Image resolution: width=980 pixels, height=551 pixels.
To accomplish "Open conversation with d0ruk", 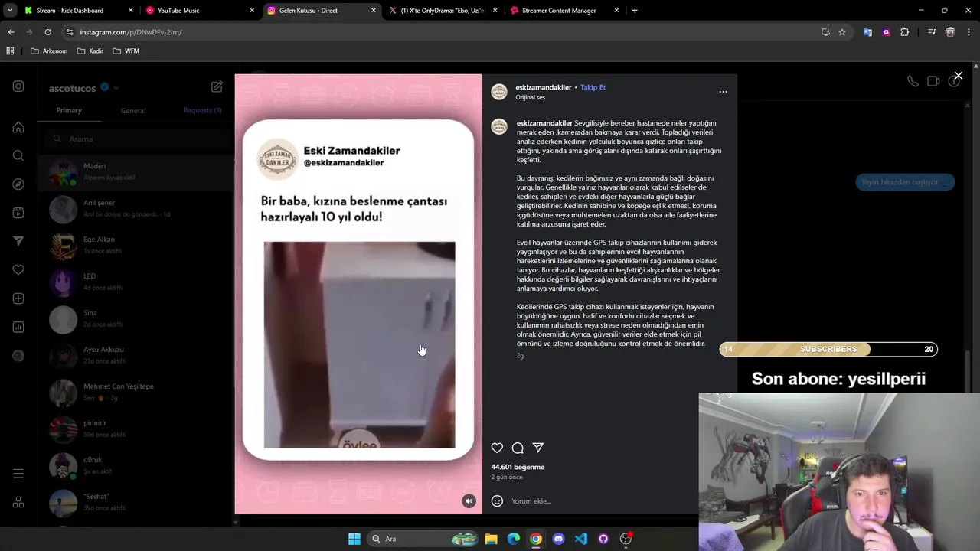I will click(136, 465).
